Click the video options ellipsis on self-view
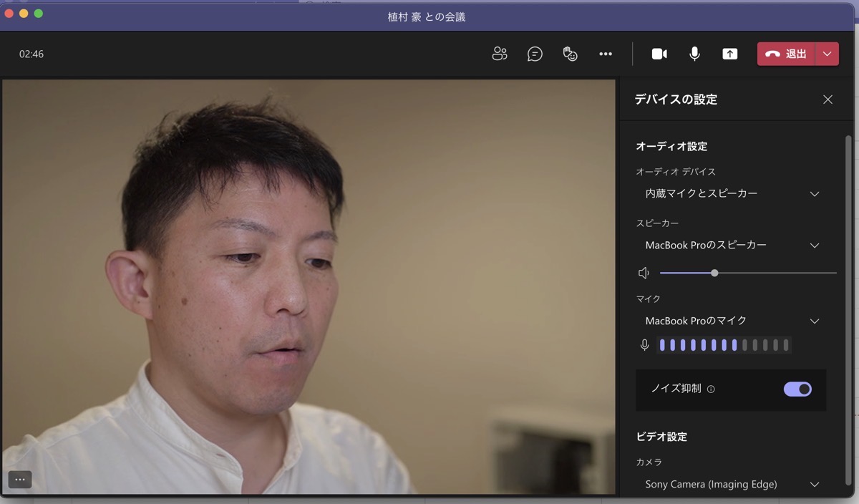 point(20,480)
